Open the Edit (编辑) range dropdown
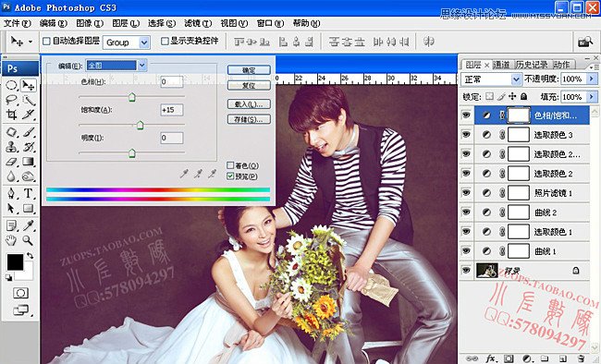 (141, 66)
